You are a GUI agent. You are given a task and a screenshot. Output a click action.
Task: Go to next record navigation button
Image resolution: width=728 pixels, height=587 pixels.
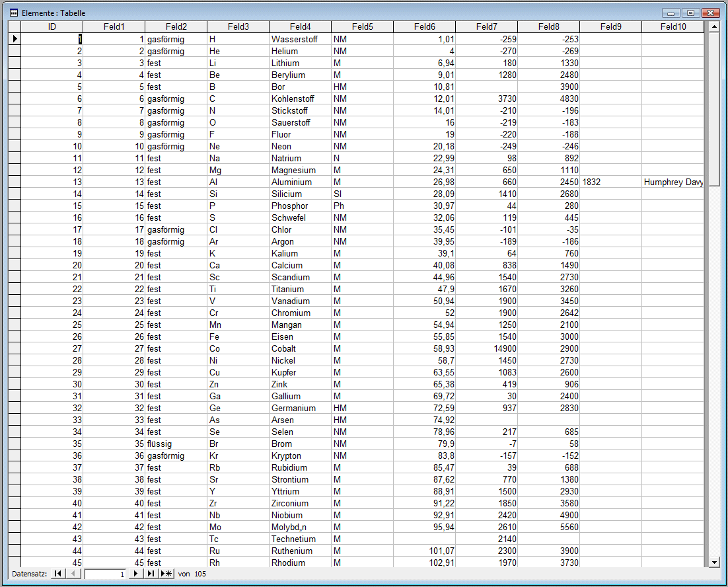(x=135, y=574)
